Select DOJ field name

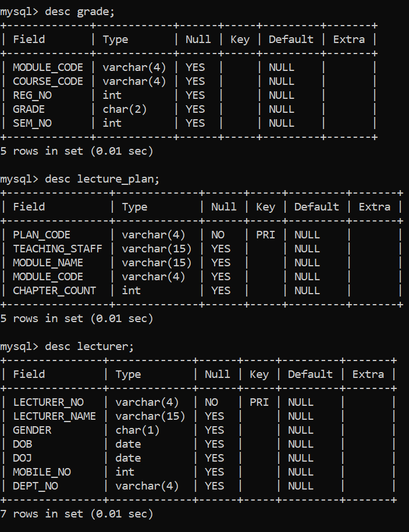point(23,458)
